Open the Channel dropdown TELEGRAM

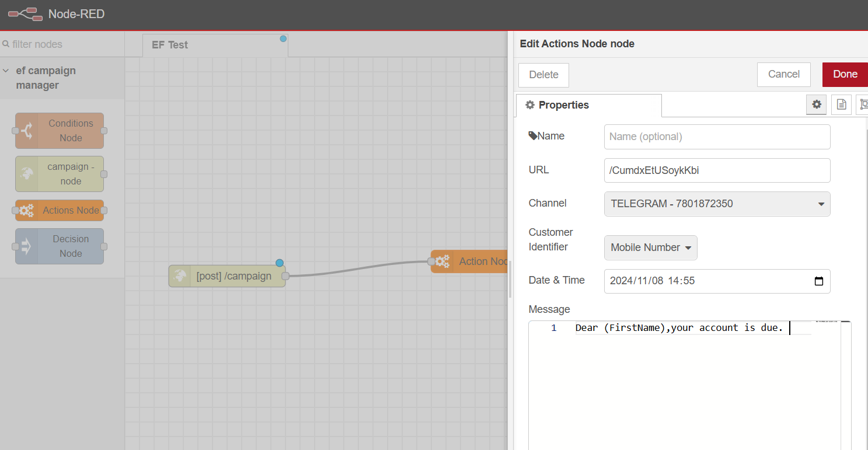coord(717,204)
